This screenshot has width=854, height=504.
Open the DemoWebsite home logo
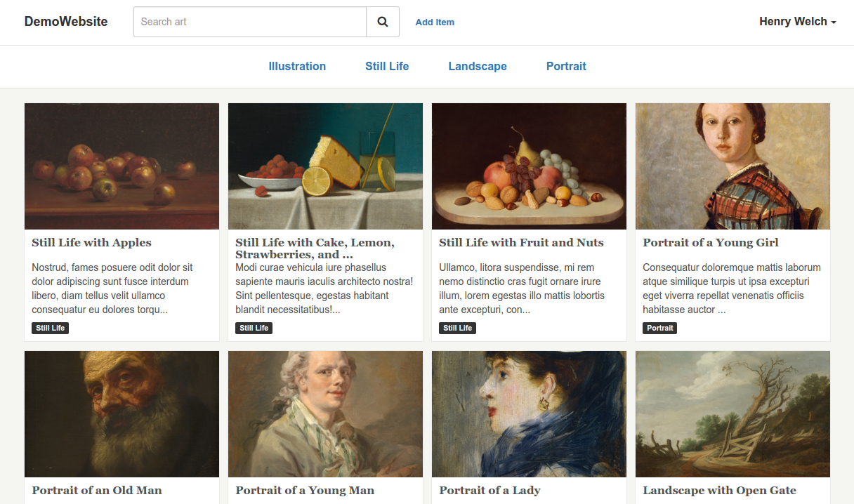point(65,22)
